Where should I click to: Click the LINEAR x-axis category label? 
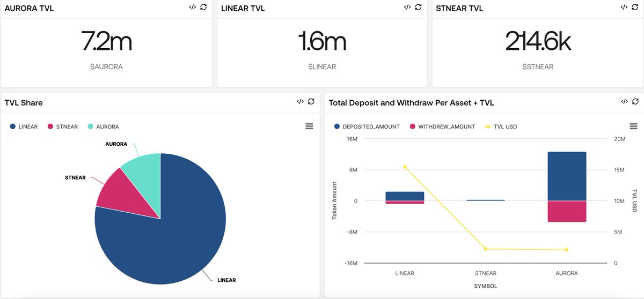pos(405,273)
